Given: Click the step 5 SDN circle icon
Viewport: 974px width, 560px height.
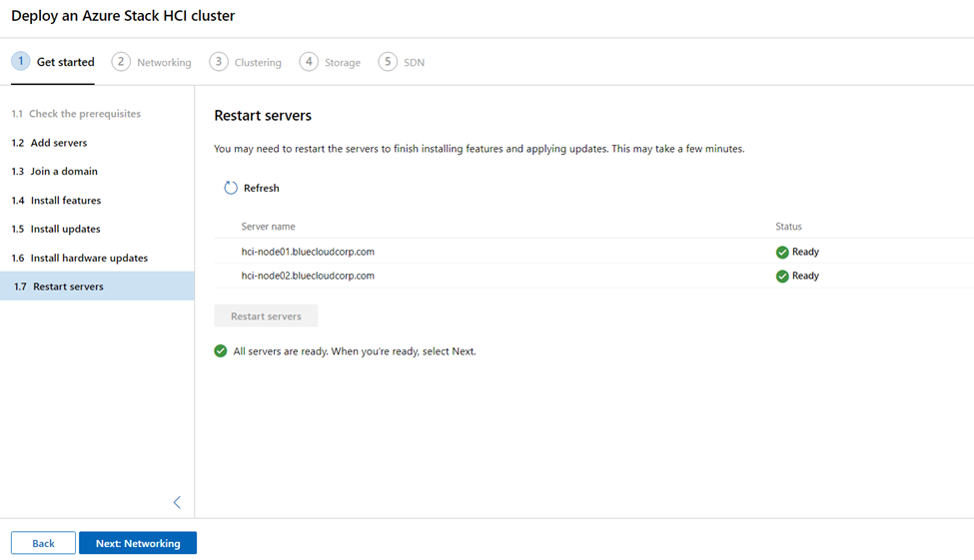Looking at the screenshot, I should (388, 62).
